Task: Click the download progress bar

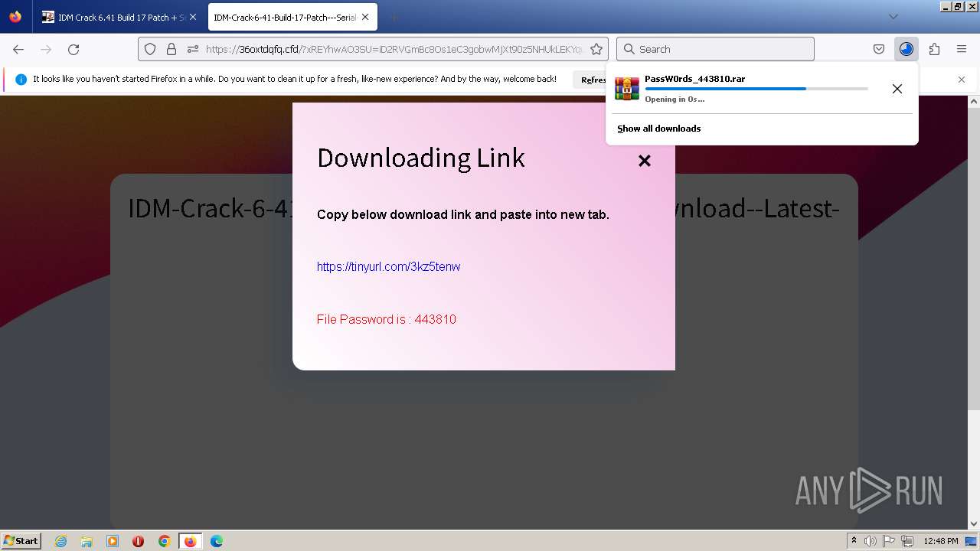Action: pos(756,89)
